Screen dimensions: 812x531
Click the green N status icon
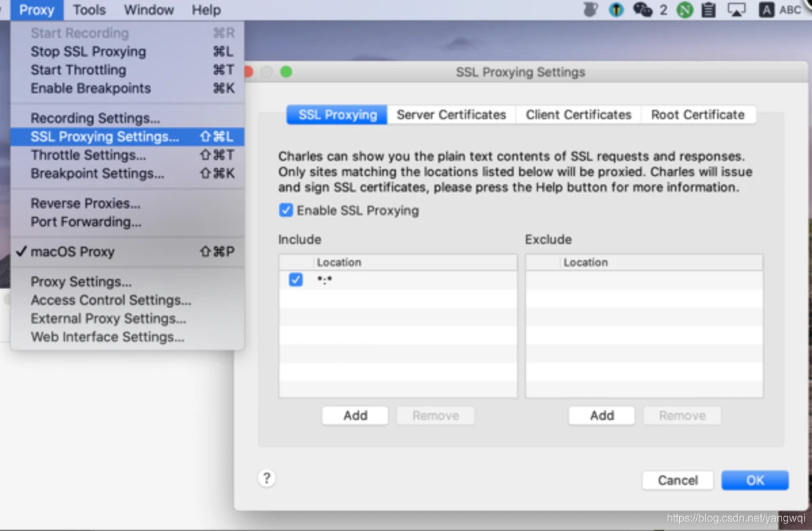point(685,10)
